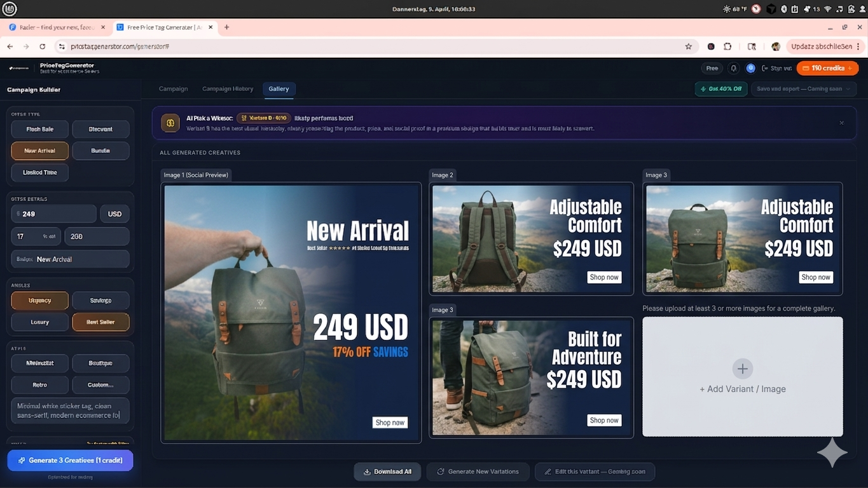The height and width of the screenshot is (488, 868).
Task: Toggle the Urgency angle
Action: click(x=40, y=301)
